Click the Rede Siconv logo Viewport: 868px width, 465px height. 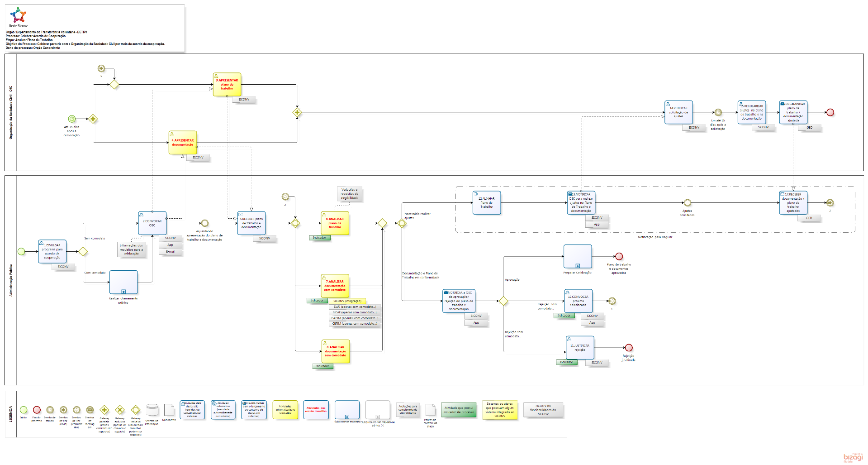tap(19, 15)
